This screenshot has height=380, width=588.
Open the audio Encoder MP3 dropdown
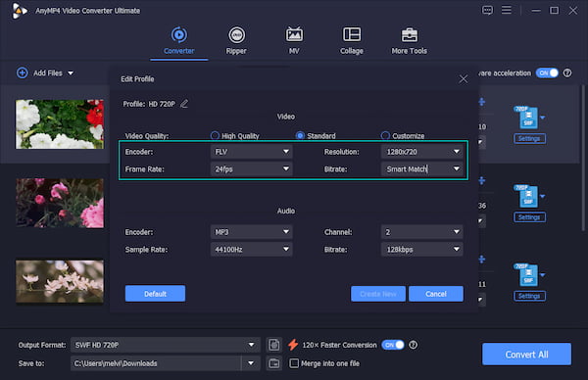(x=252, y=232)
